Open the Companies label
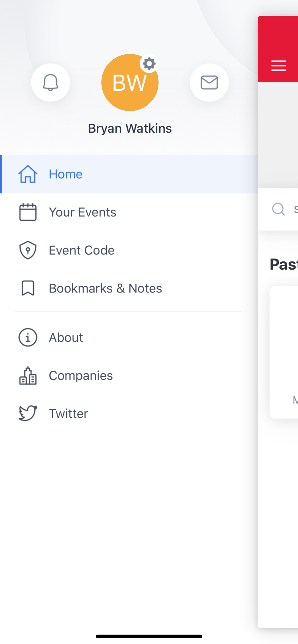298x644 pixels. (81, 375)
